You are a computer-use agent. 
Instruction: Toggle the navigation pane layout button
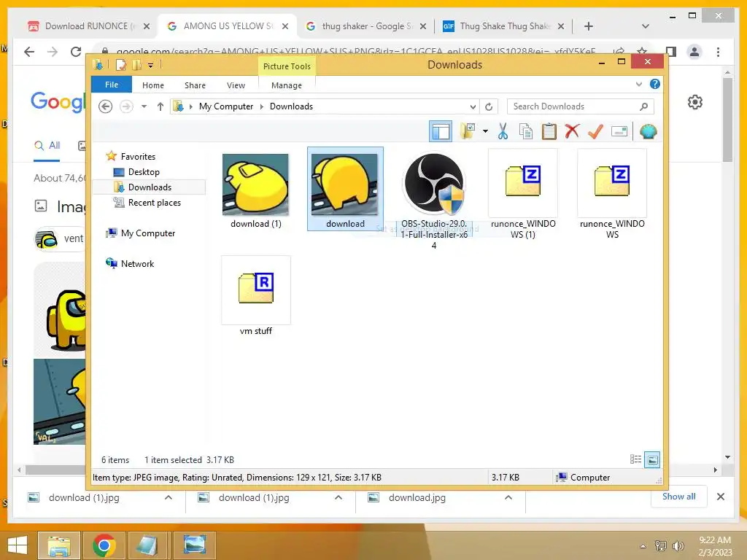tap(440, 131)
